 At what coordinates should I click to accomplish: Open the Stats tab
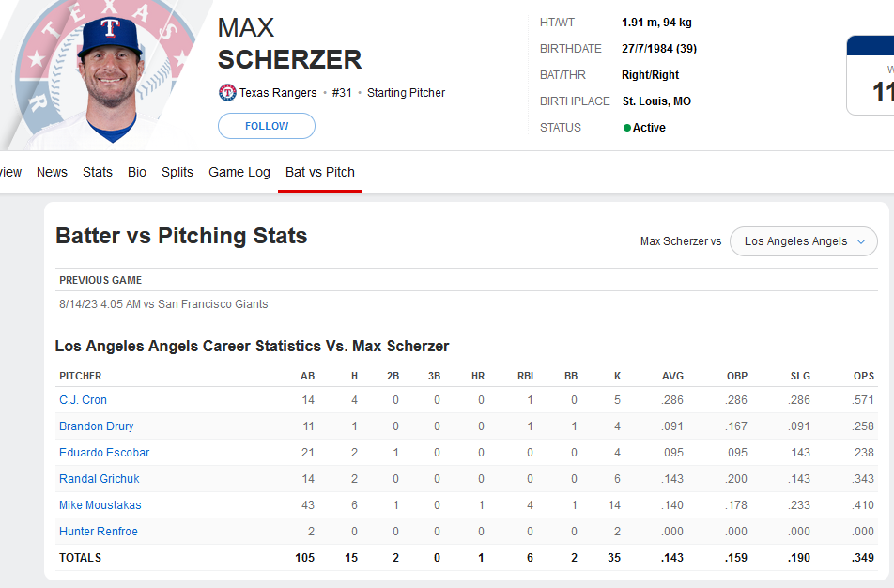point(98,172)
